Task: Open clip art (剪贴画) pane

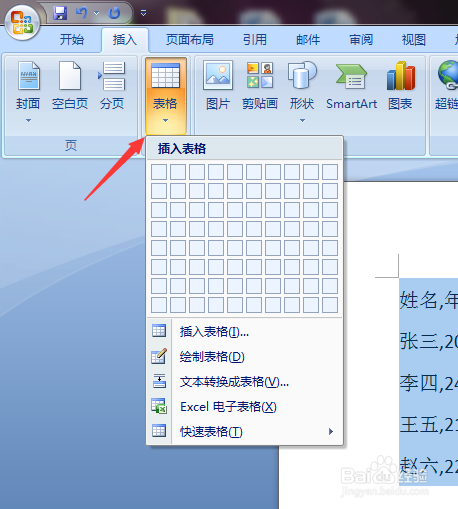Action: coord(260,86)
